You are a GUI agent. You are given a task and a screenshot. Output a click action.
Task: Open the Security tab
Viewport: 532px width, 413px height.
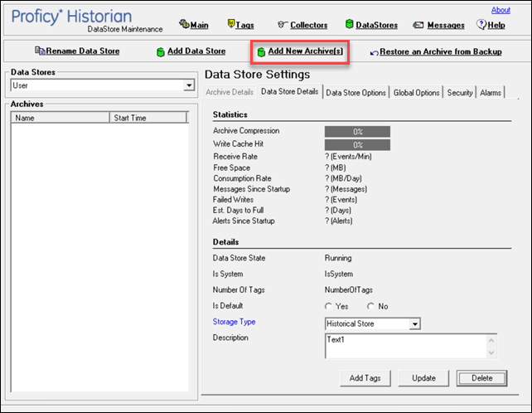click(460, 93)
